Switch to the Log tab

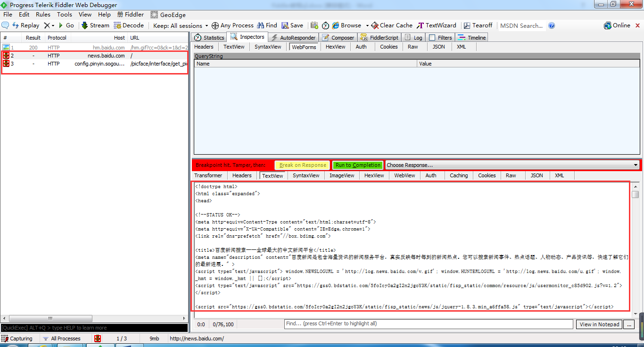[413, 38]
